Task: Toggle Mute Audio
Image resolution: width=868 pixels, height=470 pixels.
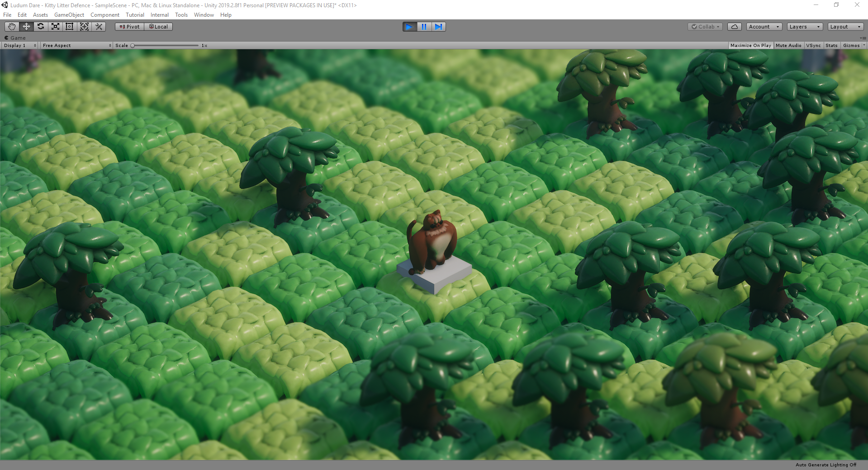Action: point(788,45)
